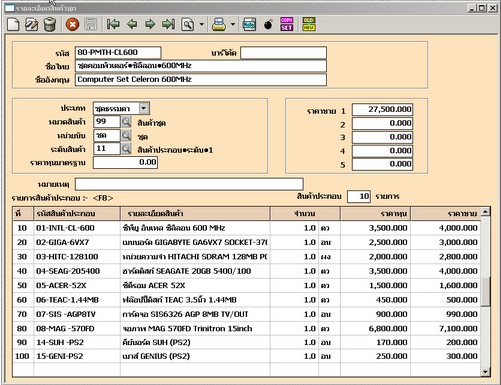The image size is (501, 385).
Task: Select row 02-GIGA-6VX7
Action: (247, 243)
